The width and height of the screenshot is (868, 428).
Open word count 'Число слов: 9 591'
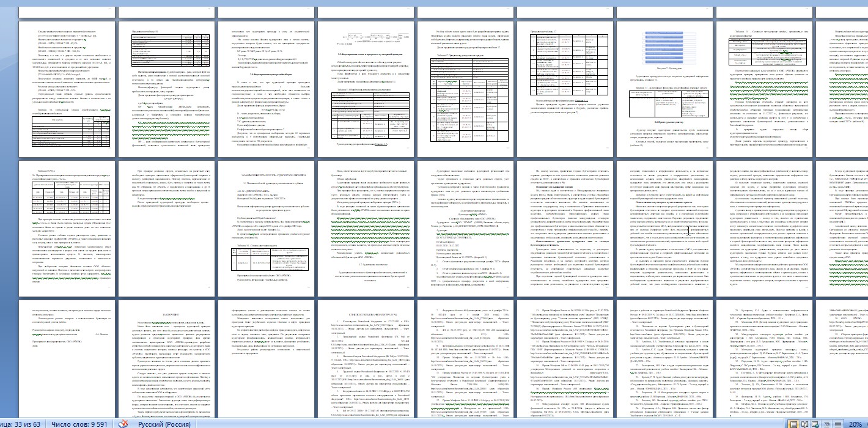click(x=79, y=424)
